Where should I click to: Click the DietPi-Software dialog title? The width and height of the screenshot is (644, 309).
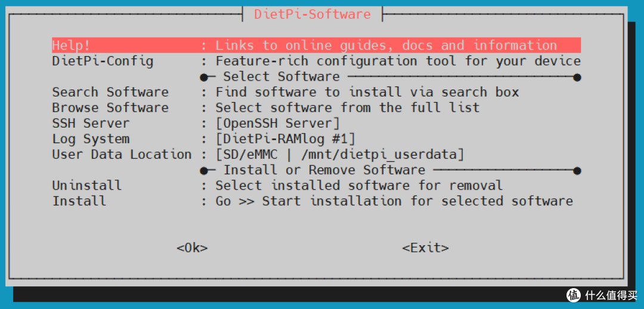pos(312,14)
